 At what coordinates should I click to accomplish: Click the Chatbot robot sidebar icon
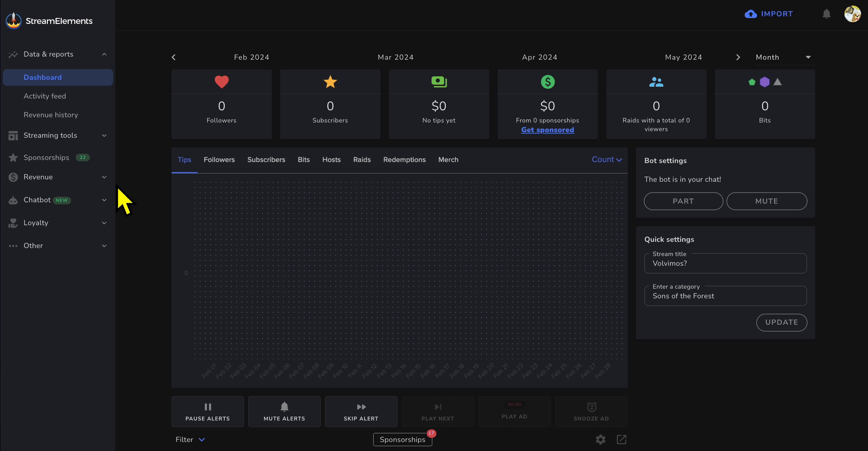[13, 200]
